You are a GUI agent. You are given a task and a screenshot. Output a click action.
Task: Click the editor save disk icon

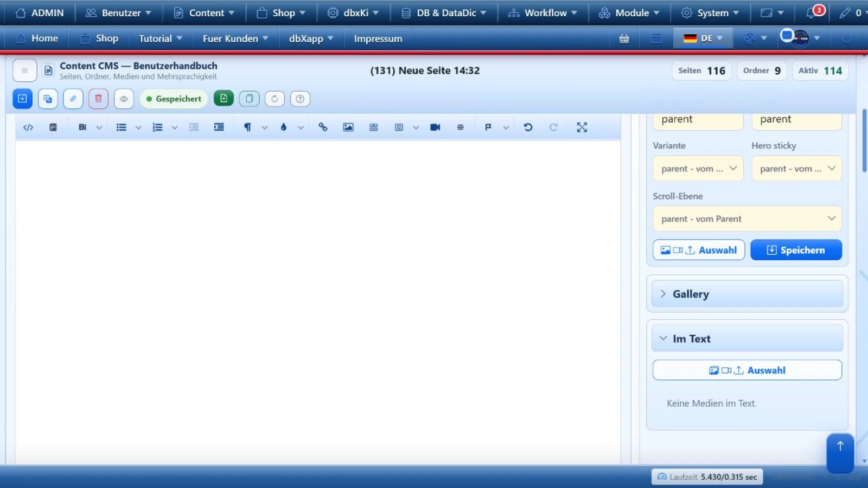(53, 127)
